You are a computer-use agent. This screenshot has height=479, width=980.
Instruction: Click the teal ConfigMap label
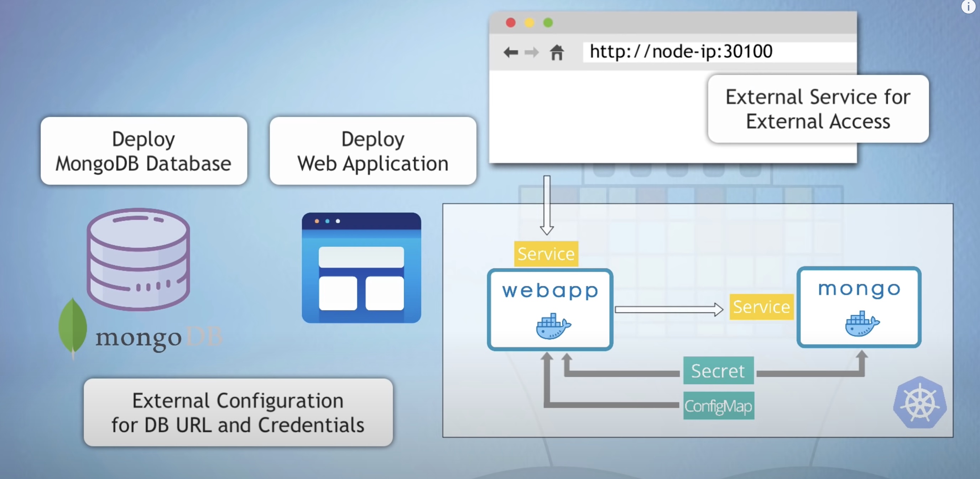718,406
